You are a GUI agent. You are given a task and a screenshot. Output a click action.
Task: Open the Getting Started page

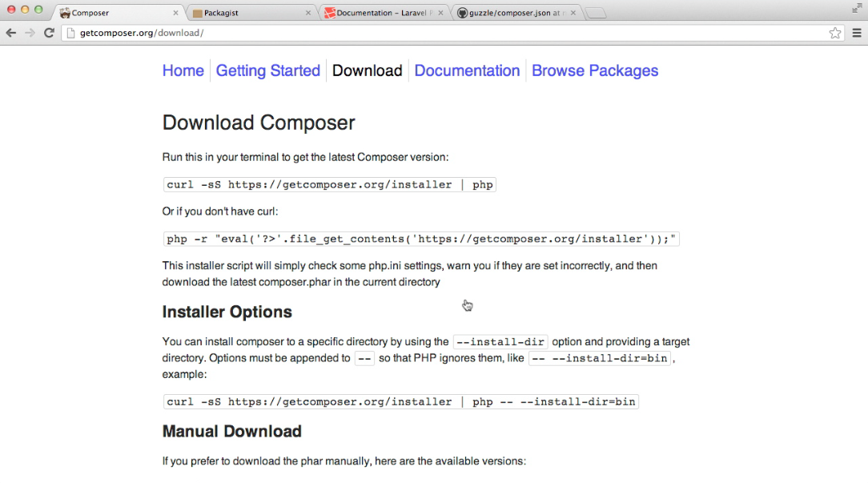click(267, 70)
